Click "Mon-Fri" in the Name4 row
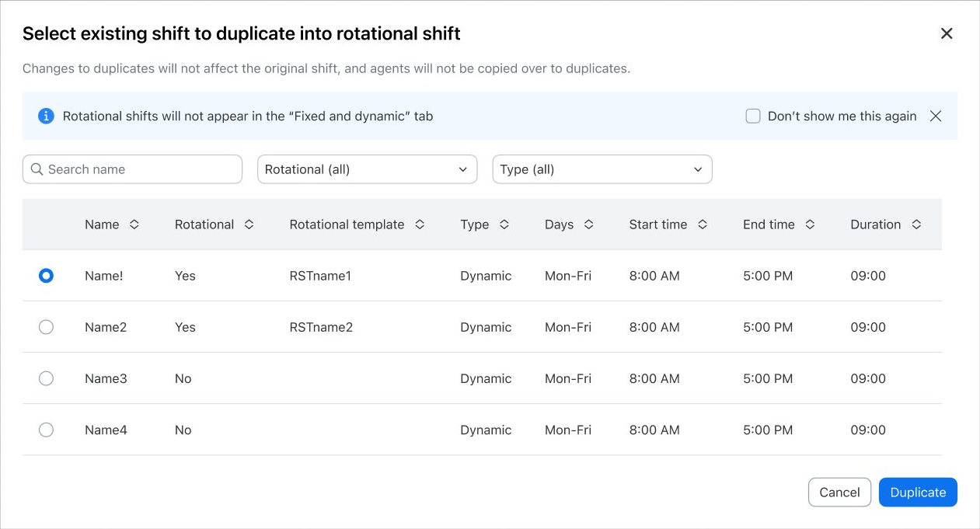980x529 pixels. tap(568, 430)
